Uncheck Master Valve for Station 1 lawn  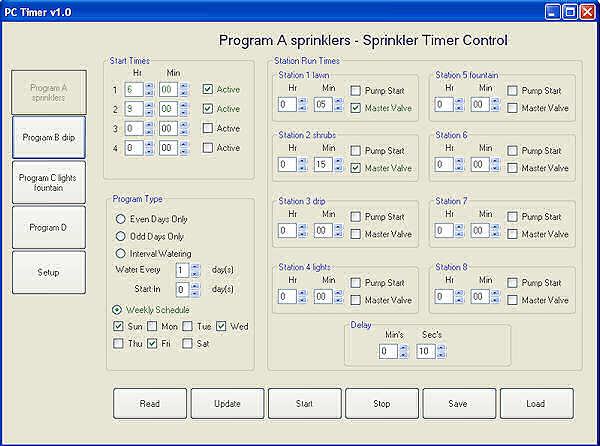click(x=355, y=108)
